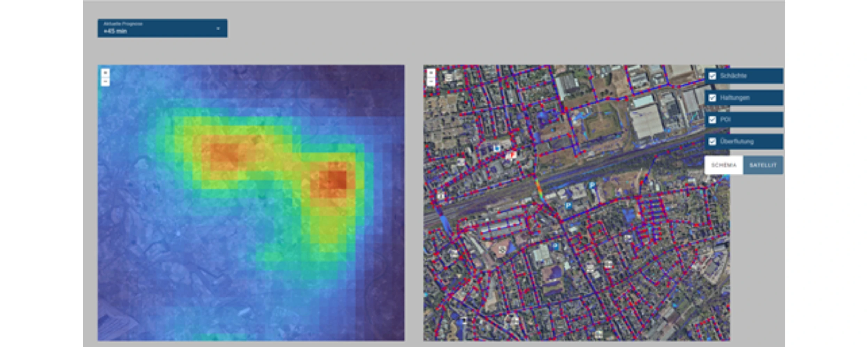Viewport: 868px width, 347px height.
Task: Zoom out on the sewer network map
Action: pyautogui.click(x=431, y=82)
